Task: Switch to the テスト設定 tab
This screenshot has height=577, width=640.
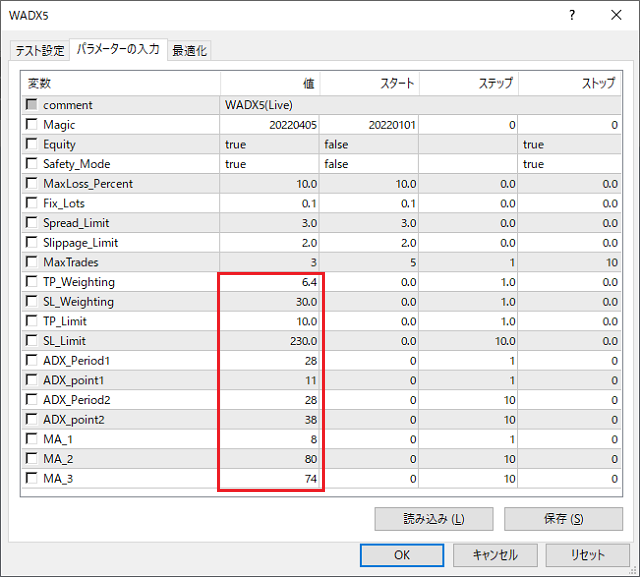Action: point(40,51)
